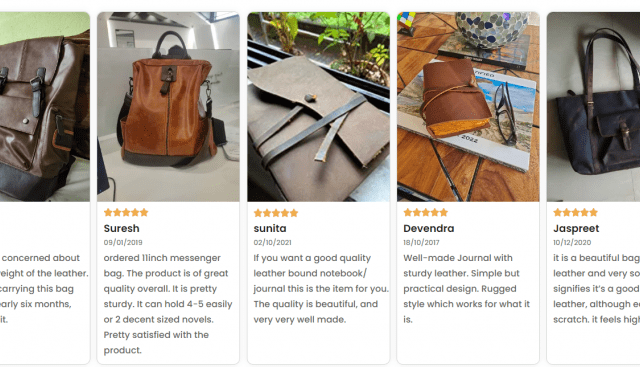Click sunita's leather notebook review text
The image size is (640, 367).
[x=321, y=289]
